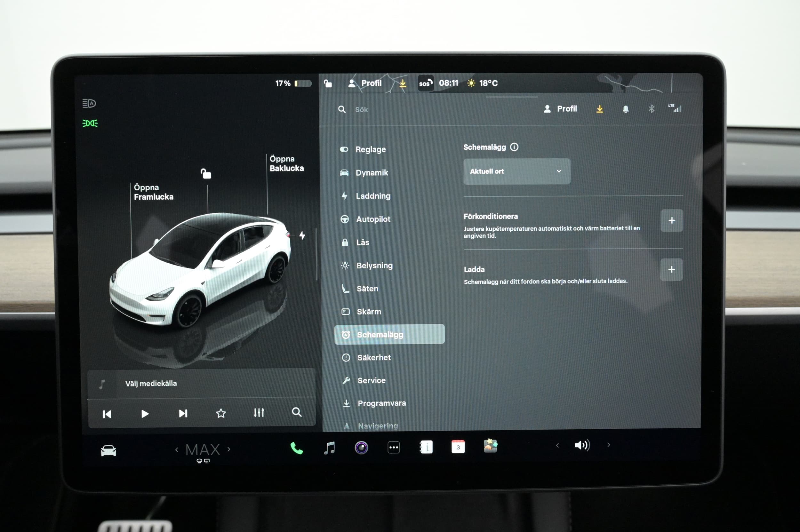Screen dimensions: 800x532
Task: Select the Autopilot menu item
Action: point(373,219)
